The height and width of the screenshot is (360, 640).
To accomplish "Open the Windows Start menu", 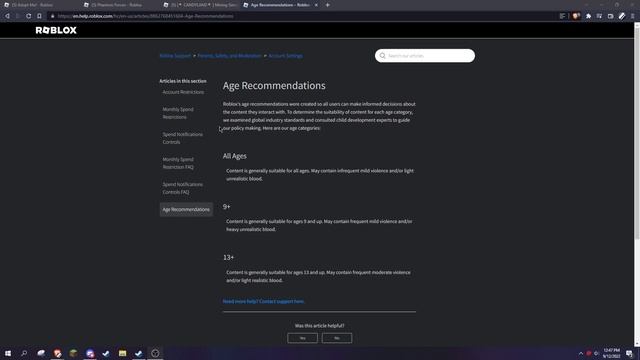I will pyautogui.click(x=8, y=353).
